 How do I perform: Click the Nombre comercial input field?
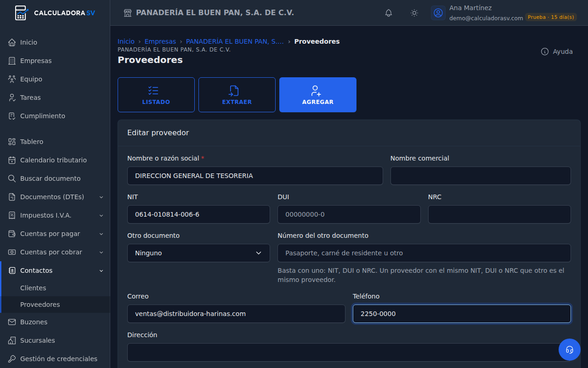pyautogui.click(x=481, y=176)
